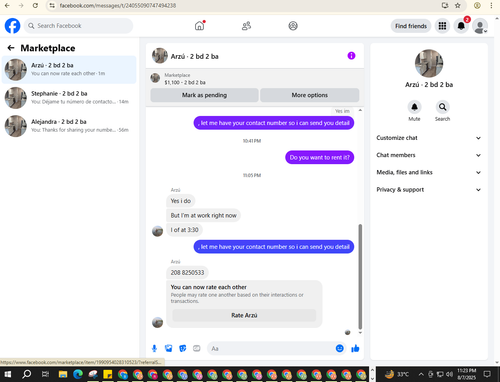Open the Notifications bell
This screenshot has width=500, height=382.
coord(461,26)
